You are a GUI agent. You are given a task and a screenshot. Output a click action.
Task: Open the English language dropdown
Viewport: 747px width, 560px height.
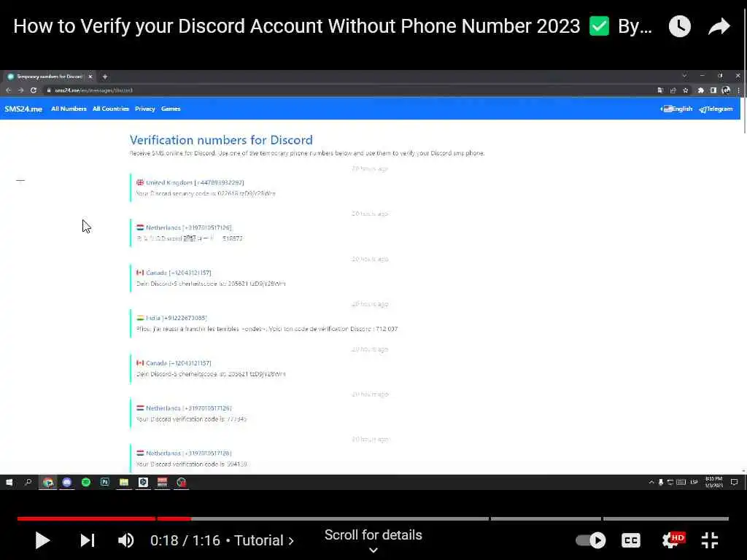click(x=676, y=109)
